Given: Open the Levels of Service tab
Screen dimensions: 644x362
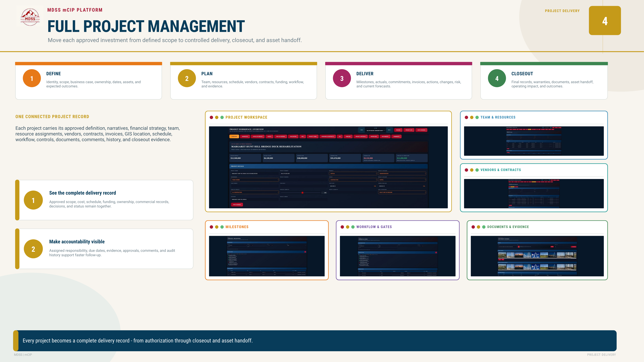Looking at the screenshot, I should [x=258, y=136].
